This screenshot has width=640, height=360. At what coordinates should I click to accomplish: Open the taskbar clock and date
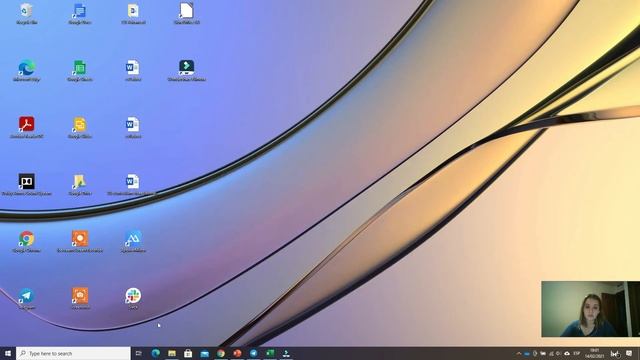point(595,353)
